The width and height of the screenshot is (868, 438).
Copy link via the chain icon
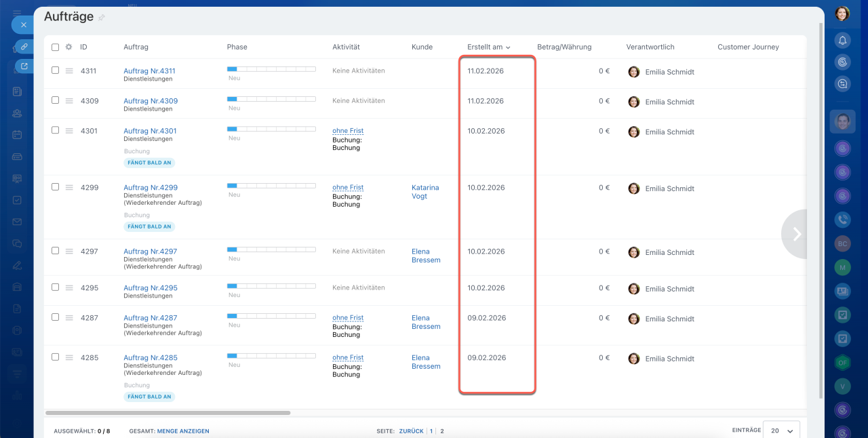(x=24, y=46)
